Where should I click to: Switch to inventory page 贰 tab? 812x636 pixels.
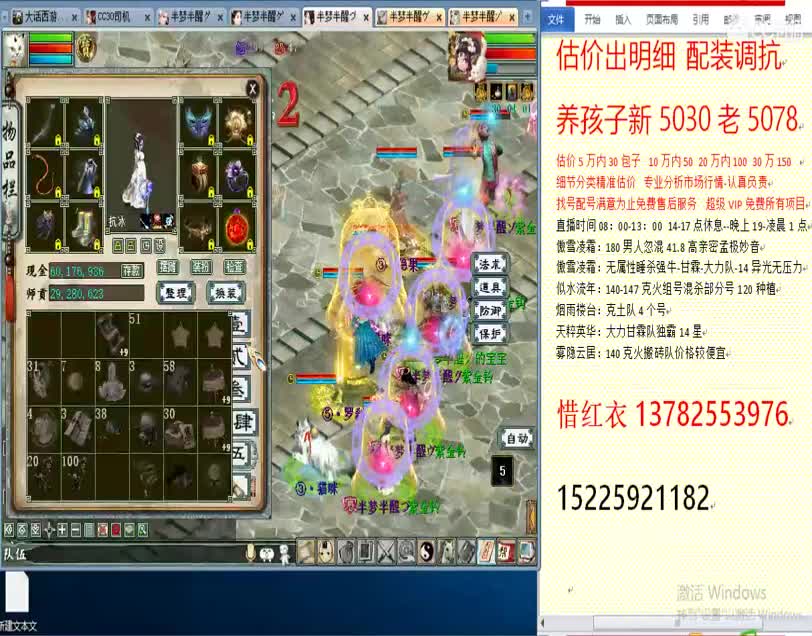[x=241, y=357]
